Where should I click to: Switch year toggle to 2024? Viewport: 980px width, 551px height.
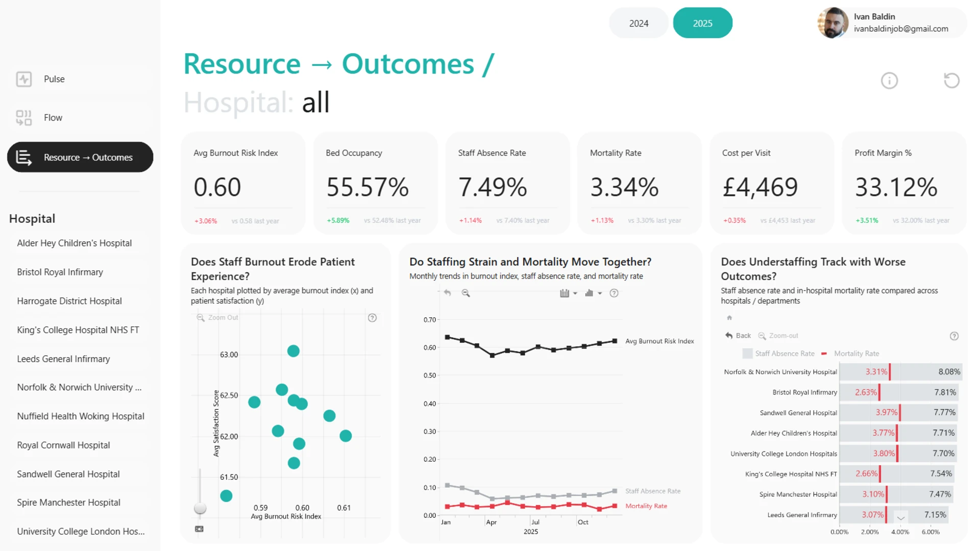639,23
